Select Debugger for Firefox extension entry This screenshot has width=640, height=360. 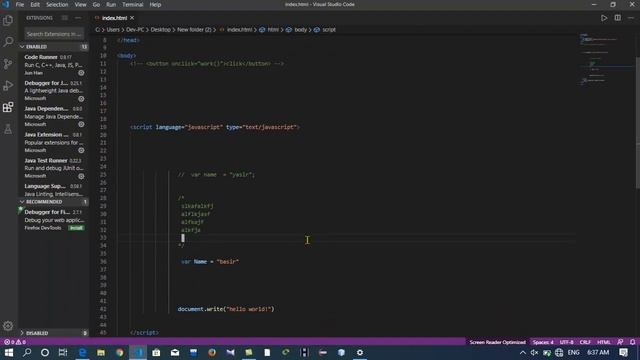tap(54, 220)
